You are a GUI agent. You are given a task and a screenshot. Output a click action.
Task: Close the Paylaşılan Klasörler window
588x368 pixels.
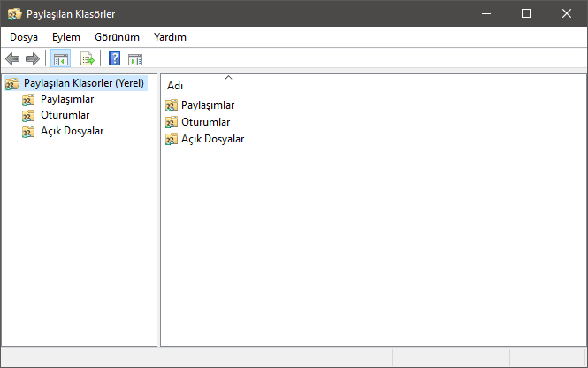pyautogui.click(x=567, y=13)
